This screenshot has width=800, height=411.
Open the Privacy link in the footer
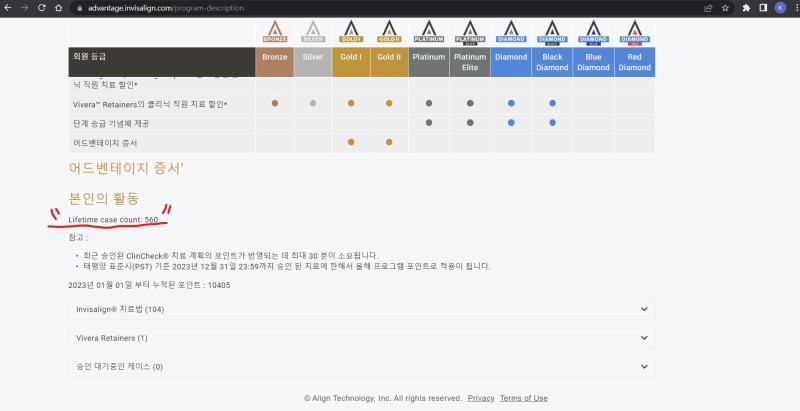pos(481,398)
